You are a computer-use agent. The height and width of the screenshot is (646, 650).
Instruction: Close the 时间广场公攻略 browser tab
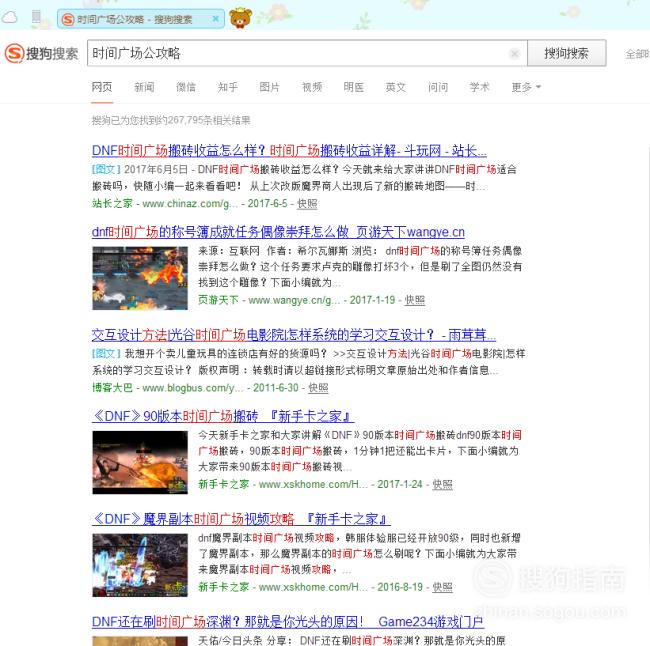pyautogui.click(x=215, y=19)
